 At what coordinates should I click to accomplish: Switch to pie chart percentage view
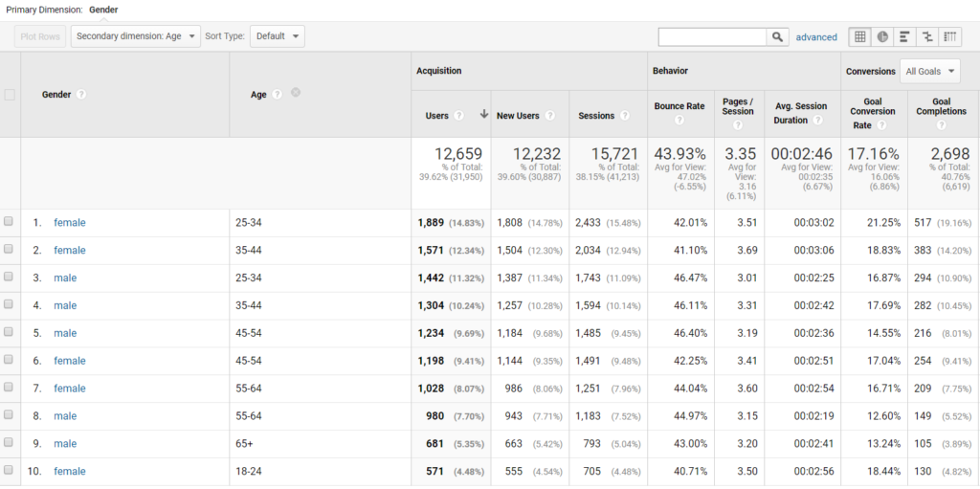click(882, 37)
